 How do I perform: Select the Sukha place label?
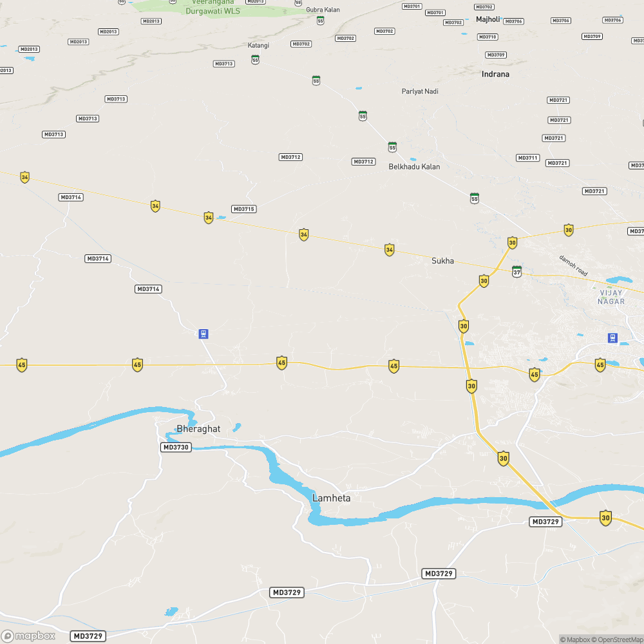point(443,261)
